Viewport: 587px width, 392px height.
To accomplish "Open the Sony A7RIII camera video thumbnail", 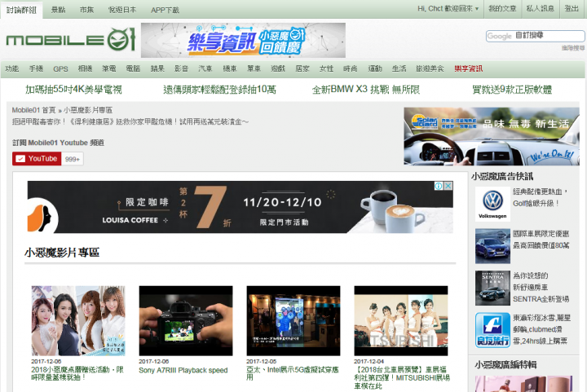I will [x=186, y=320].
